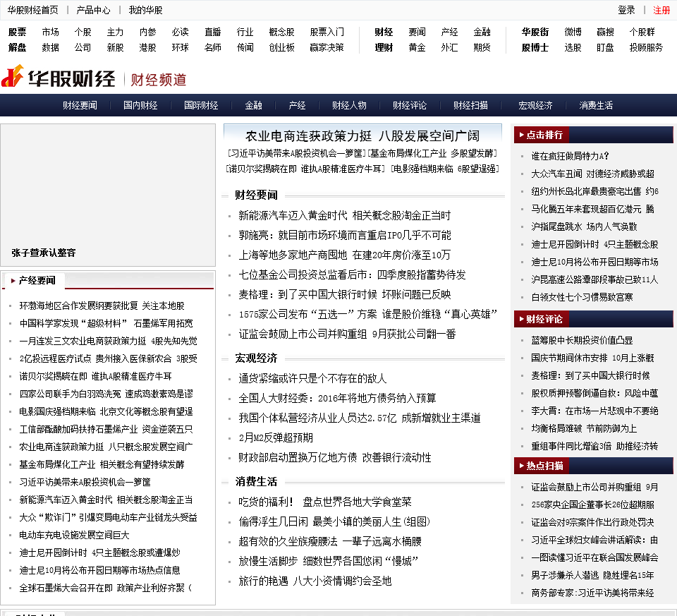Open 财政部启动置换万亿地方债 article
This screenshot has width=677, height=616.
click(334, 458)
